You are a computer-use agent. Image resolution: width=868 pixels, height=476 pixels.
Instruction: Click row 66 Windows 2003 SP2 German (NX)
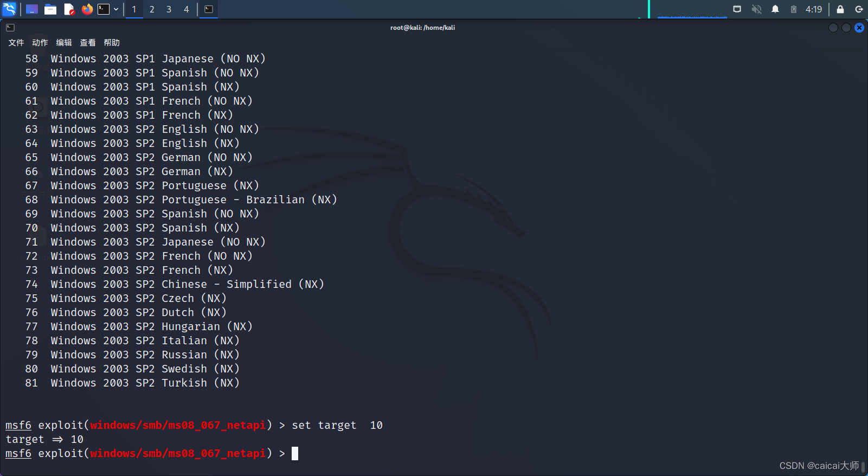129,171
